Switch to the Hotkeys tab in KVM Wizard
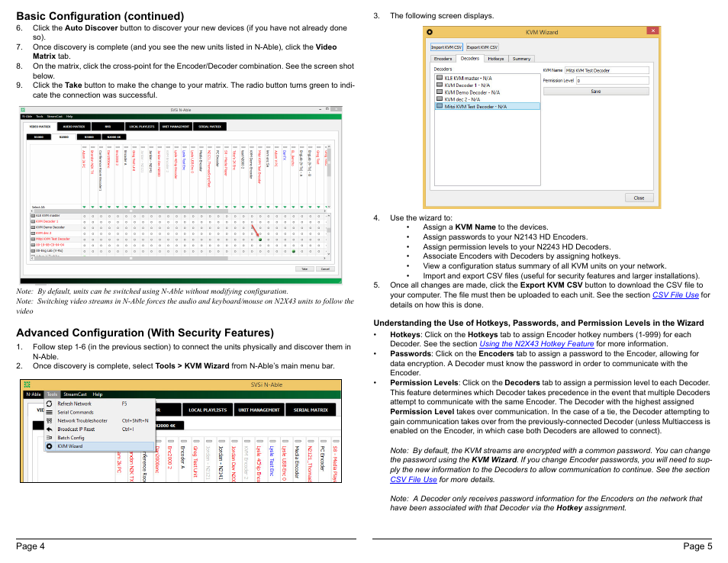Image resolution: width=728 pixels, height=563 pixels. click(496, 59)
